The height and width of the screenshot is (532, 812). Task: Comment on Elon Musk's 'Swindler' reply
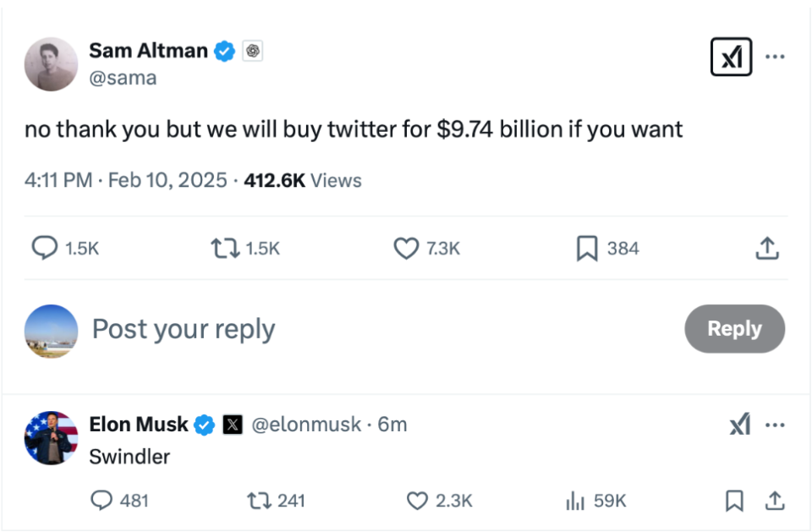101,501
